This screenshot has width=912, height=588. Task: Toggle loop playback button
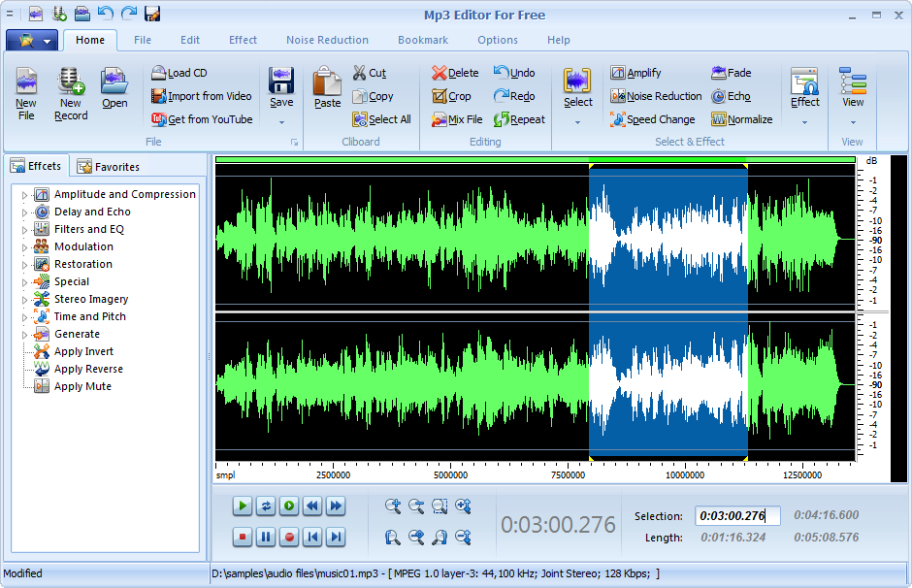click(x=266, y=506)
